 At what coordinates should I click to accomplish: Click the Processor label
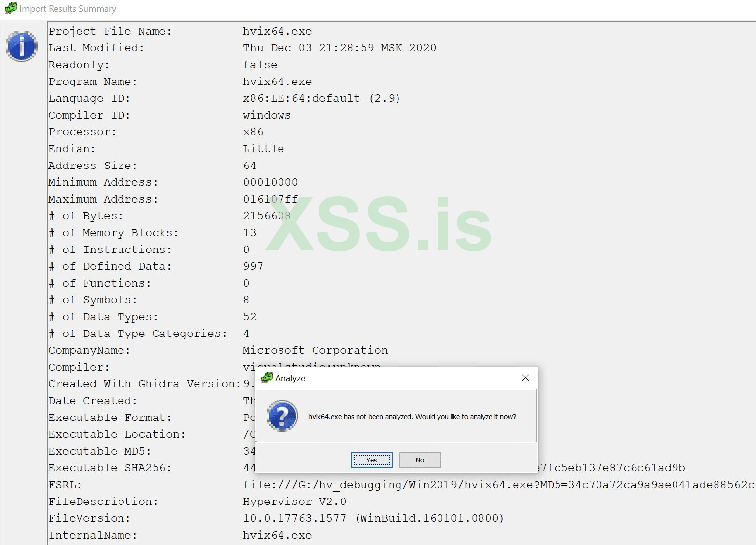[x=82, y=132]
